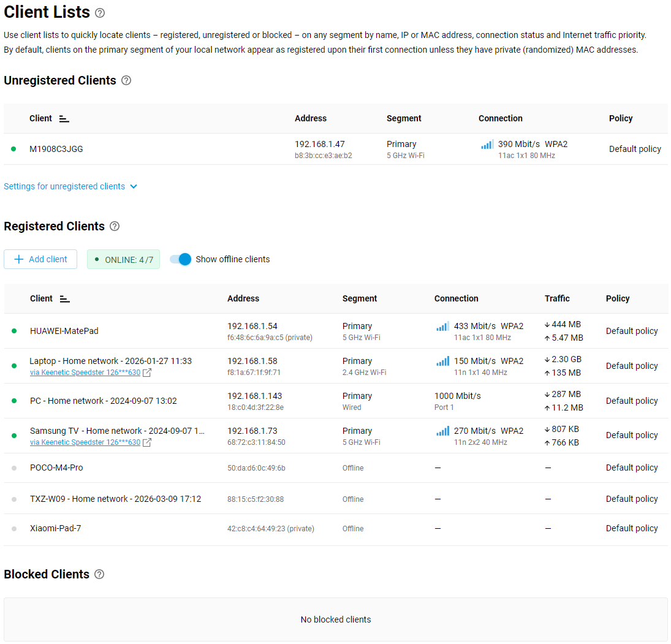Open HUAWEI-MatePad client entry
Viewport: 671px width, 644px height.
click(x=64, y=331)
